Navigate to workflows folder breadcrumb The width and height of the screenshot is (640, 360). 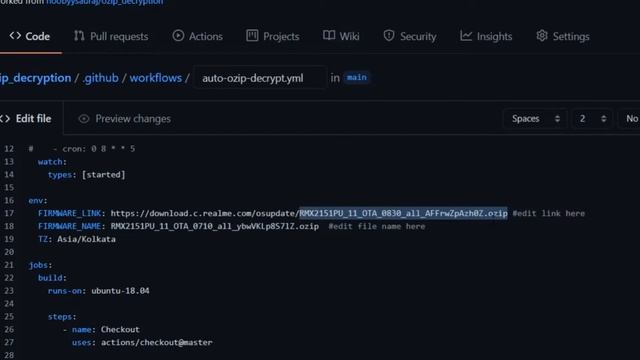pyautogui.click(x=156, y=78)
